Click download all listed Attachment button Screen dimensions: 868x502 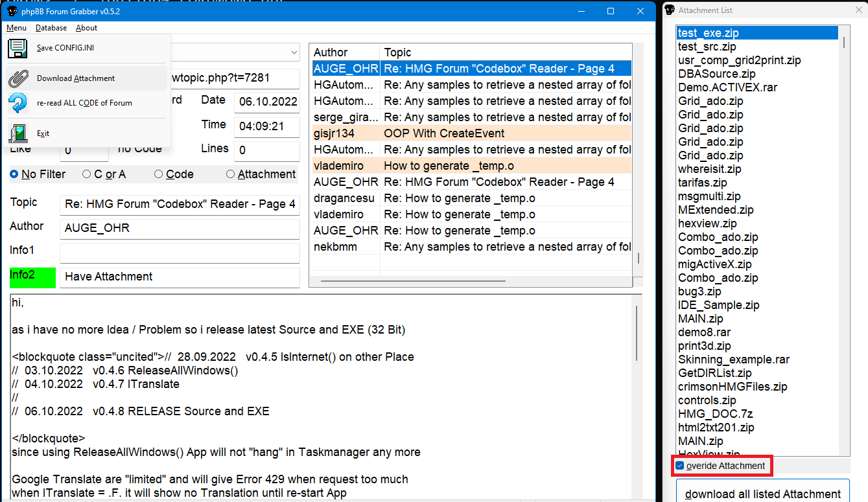pos(762,493)
